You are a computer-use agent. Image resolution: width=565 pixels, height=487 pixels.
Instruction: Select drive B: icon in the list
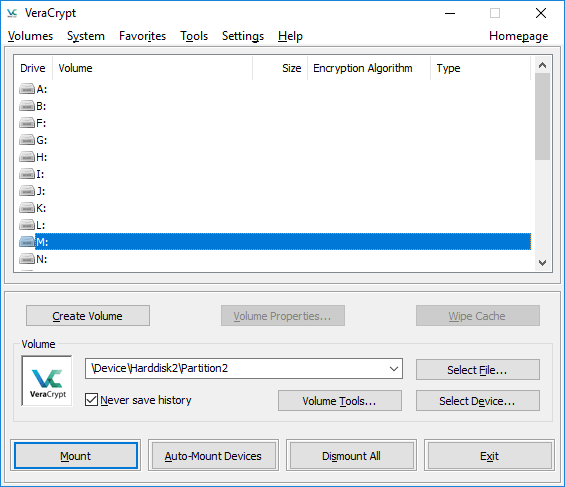(x=27, y=106)
